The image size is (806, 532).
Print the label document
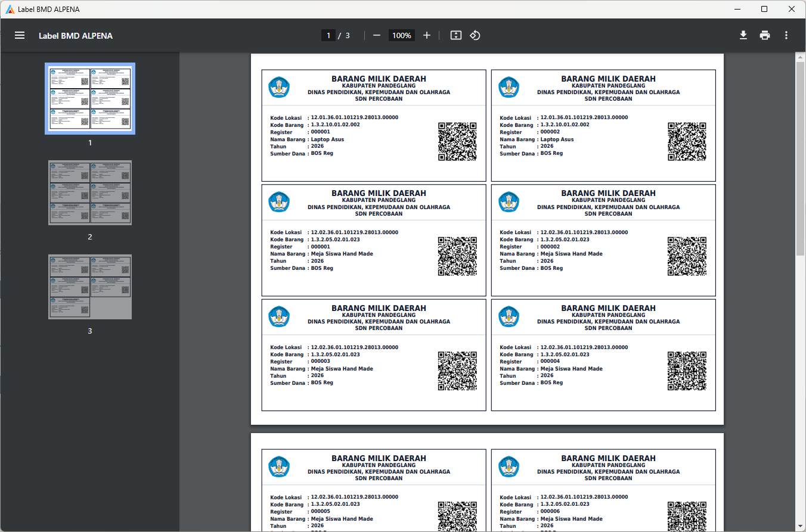(x=765, y=35)
